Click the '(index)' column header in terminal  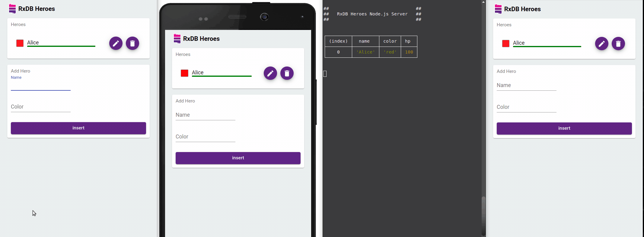(338, 41)
